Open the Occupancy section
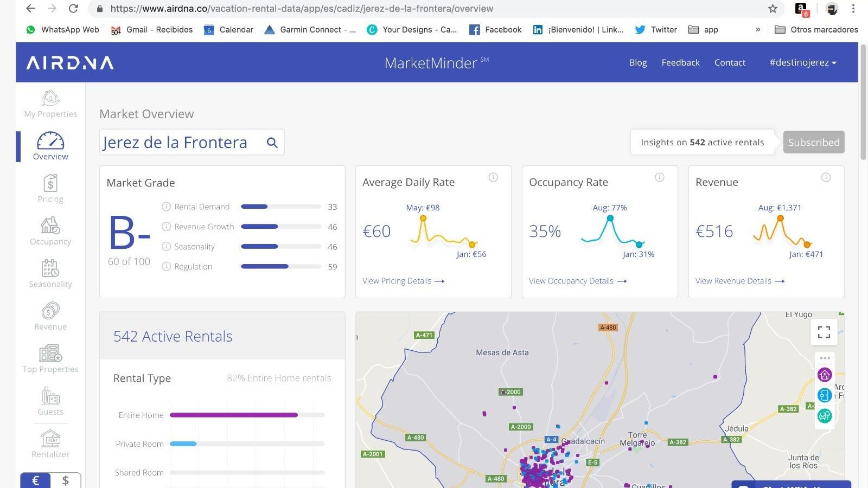 pos(50,231)
